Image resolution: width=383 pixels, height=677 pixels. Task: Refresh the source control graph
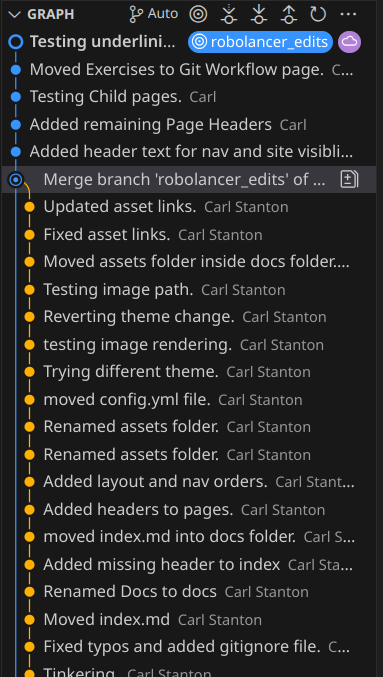[x=318, y=14]
